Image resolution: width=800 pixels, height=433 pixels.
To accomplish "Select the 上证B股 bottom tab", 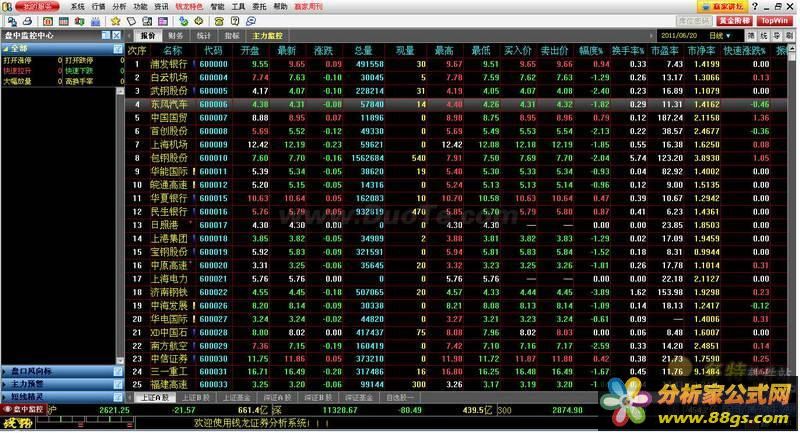I will pos(196,397).
